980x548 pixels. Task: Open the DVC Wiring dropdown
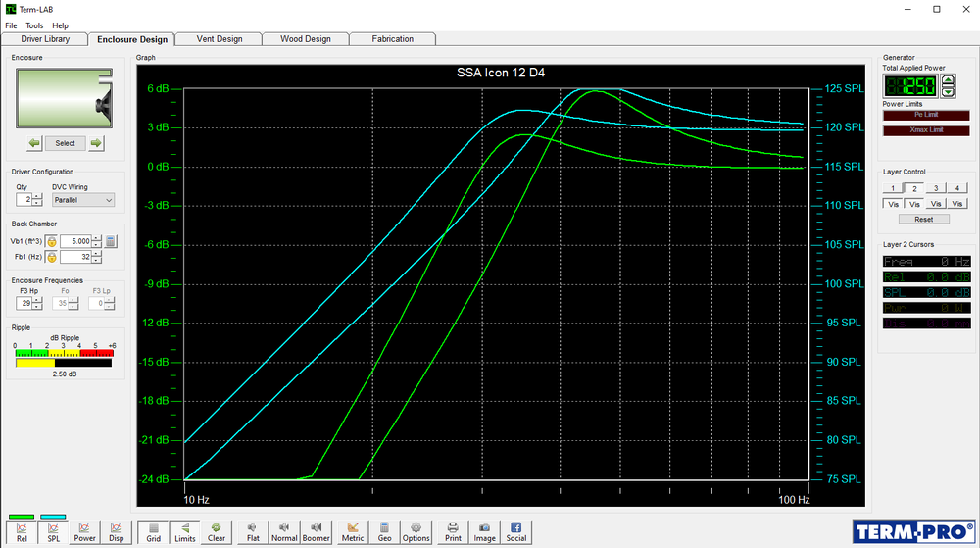tap(83, 200)
